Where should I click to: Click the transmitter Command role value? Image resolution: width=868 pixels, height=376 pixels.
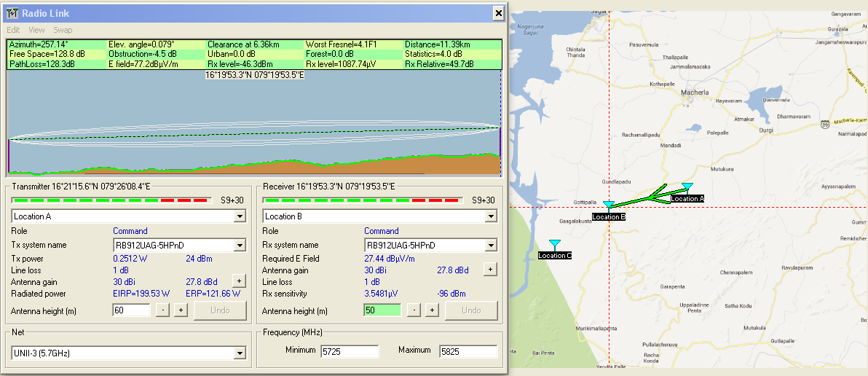click(x=130, y=231)
